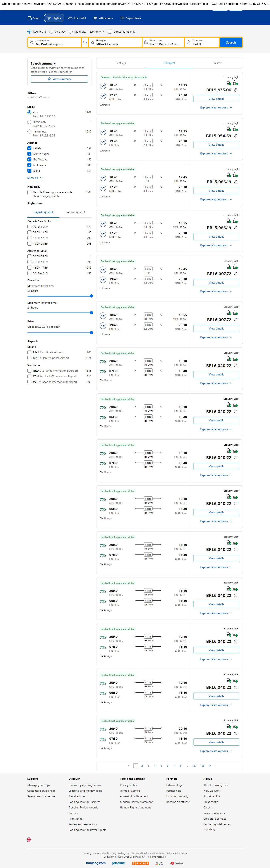Click the info icon next to Best tab
The width and height of the screenshot is (270, 868).
[124, 63]
